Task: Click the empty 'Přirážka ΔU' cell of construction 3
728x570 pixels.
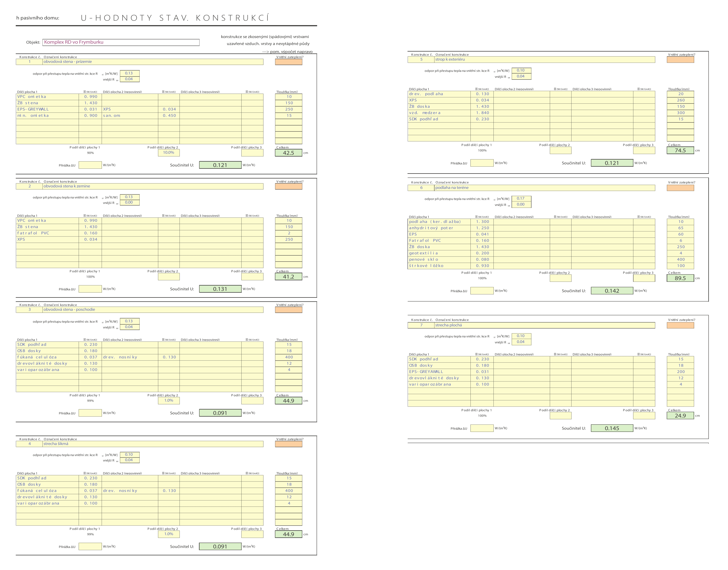Action: [90, 413]
